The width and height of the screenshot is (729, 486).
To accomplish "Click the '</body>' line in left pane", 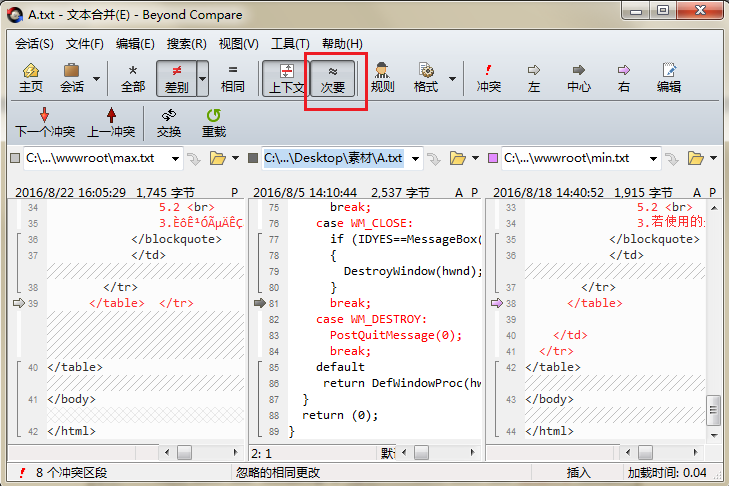I will tap(71, 399).
